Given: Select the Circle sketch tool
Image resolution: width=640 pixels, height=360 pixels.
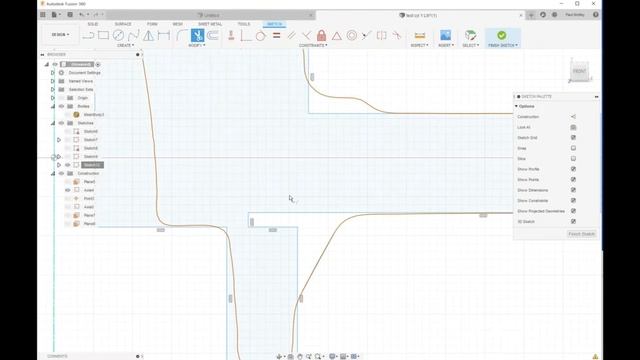Looking at the screenshot, I should tap(118, 36).
